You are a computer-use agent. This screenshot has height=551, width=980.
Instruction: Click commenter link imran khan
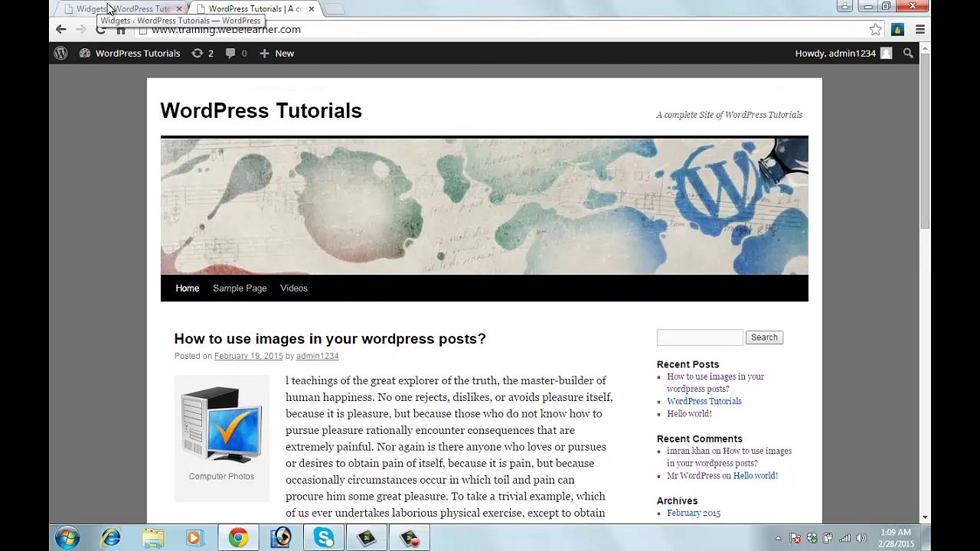click(688, 451)
